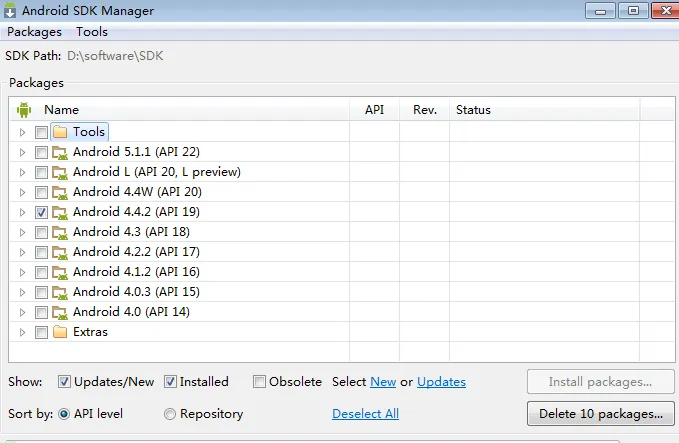Click the Android robot icon in header
The height and width of the screenshot is (443, 679).
click(24, 110)
